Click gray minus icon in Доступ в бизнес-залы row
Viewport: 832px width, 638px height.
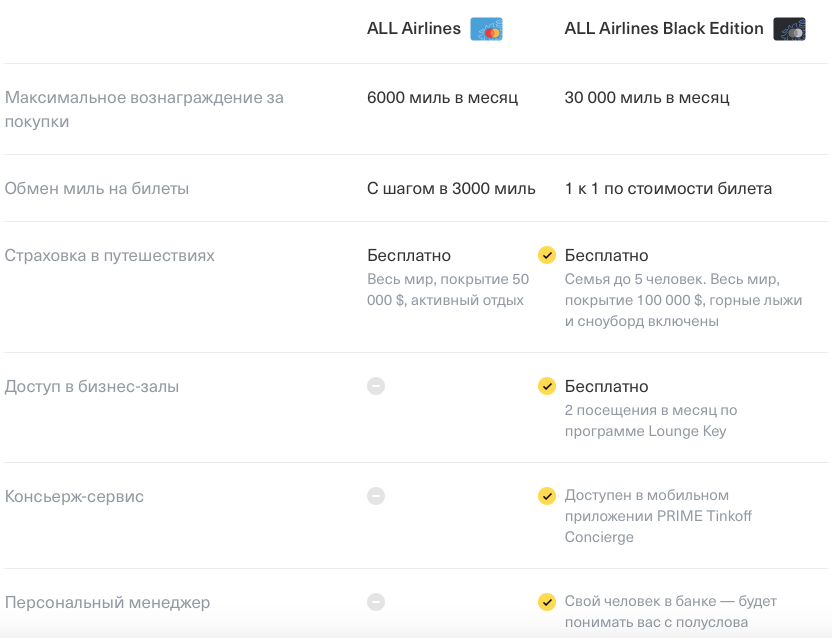click(376, 386)
